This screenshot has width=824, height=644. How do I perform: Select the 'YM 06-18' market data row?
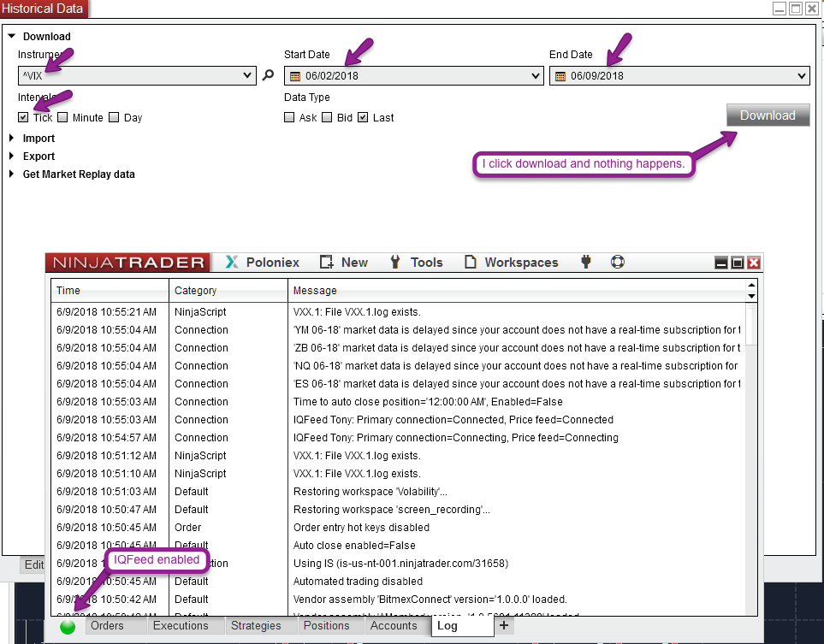[399, 330]
